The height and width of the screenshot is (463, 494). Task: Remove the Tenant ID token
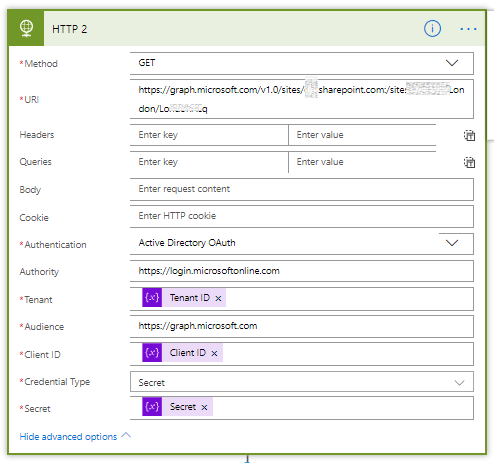click(218, 298)
